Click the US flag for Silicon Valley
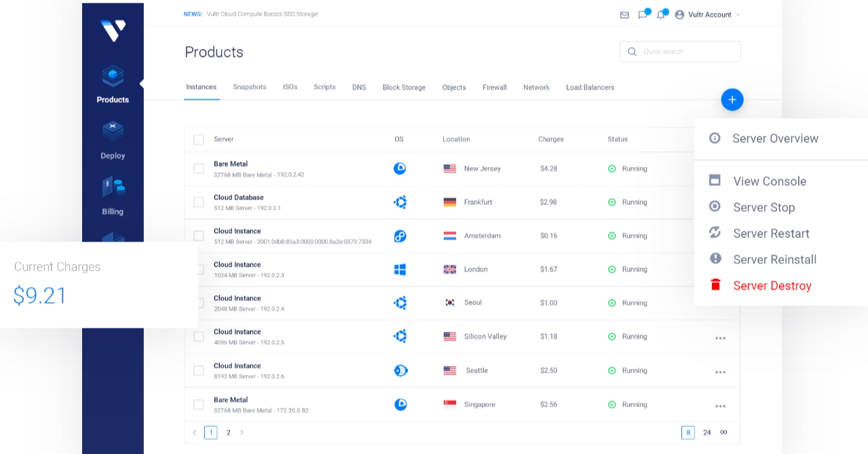This screenshot has width=868, height=454. (x=450, y=337)
